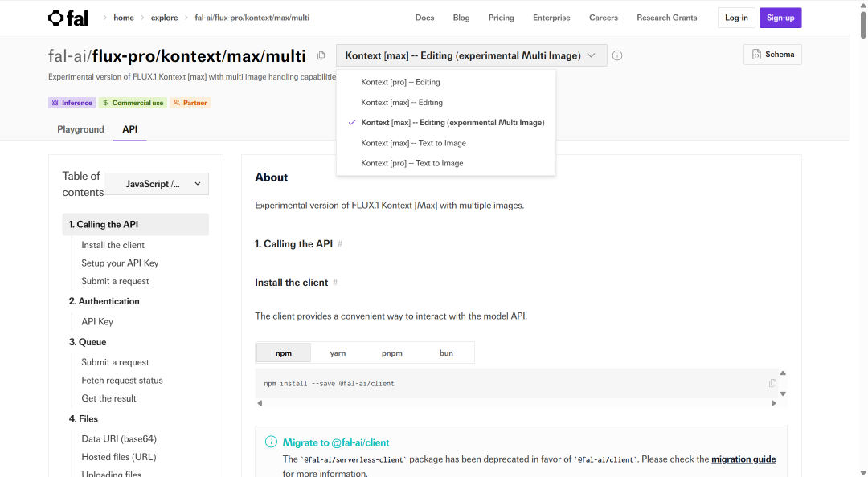Viewport: 868px width, 477px height.
Task: Jump to API Key in contents
Action: coord(97,321)
